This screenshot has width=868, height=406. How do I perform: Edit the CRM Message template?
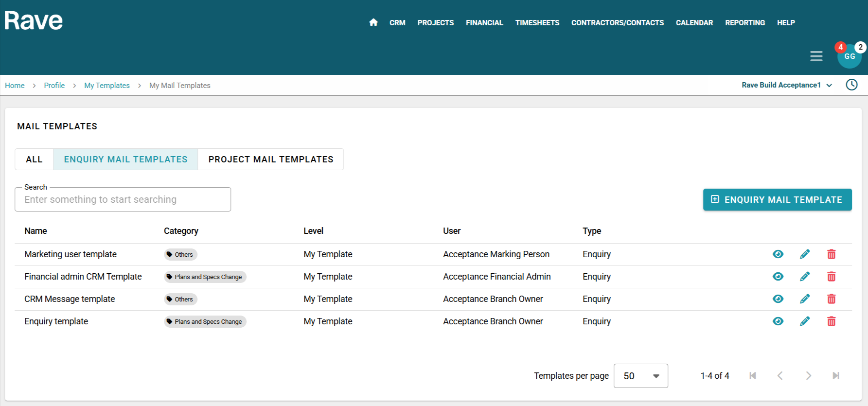coord(805,299)
